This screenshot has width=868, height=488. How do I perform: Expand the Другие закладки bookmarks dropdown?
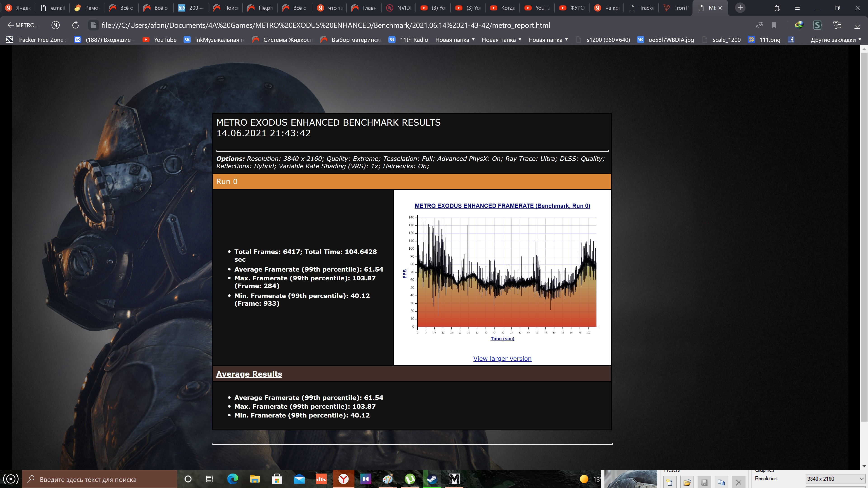tap(836, 40)
